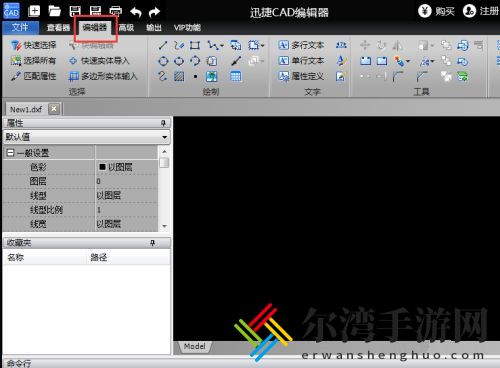Viewport: 500px width, 368px height.
Task: Click the 快速选择 button
Action: click(x=34, y=45)
